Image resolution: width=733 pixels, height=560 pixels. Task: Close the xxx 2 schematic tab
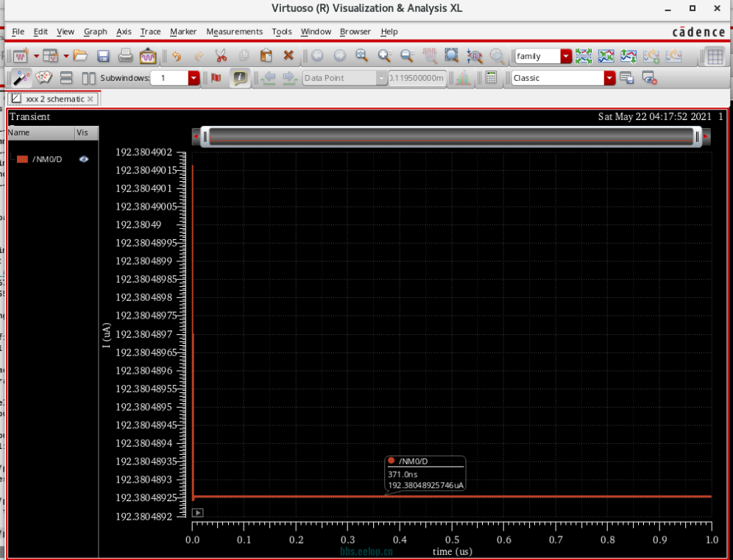[x=91, y=99]
